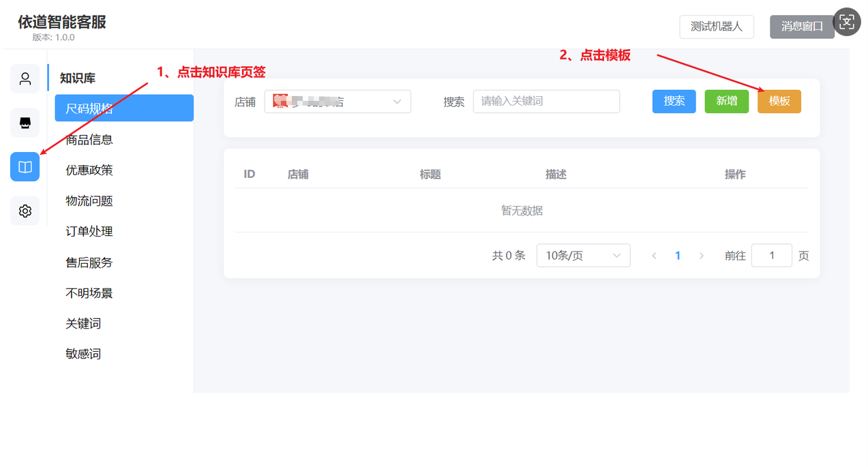Expand the 店铺 shop dropdown
This screenshot has height=467, width=868.
coord(338,102)
